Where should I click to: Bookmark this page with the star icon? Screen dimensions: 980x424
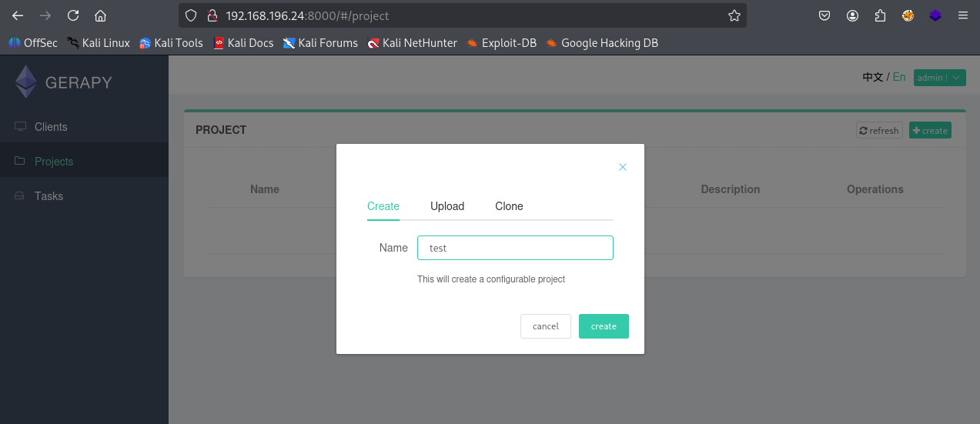pos(734,15)
